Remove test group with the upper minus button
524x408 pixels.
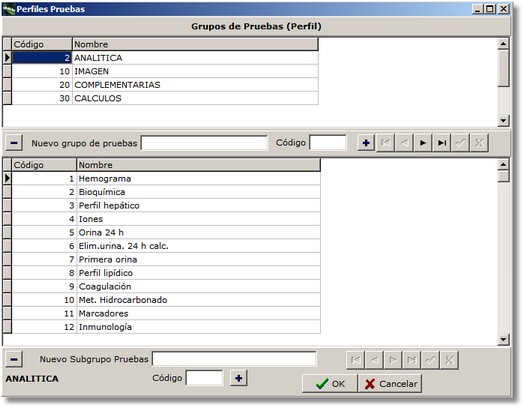pyautogui.click(x=14, y=143)
